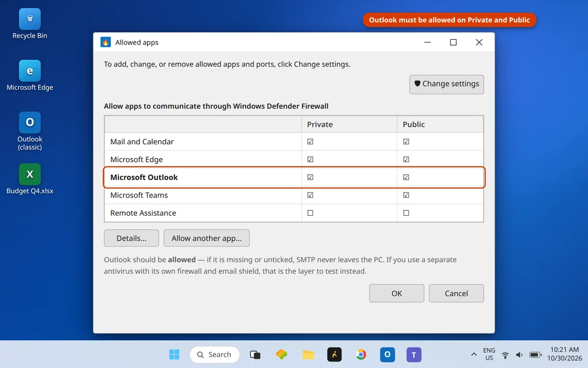Screen dimensions: 588x368
Task: Open the black running-figure app on the taskbar
Action: click(335, 354)
